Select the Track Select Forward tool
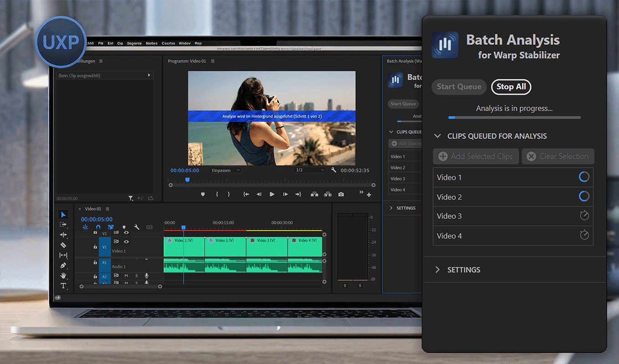The width and height of the screenshot is (619, 364). [x=63, y=224]
